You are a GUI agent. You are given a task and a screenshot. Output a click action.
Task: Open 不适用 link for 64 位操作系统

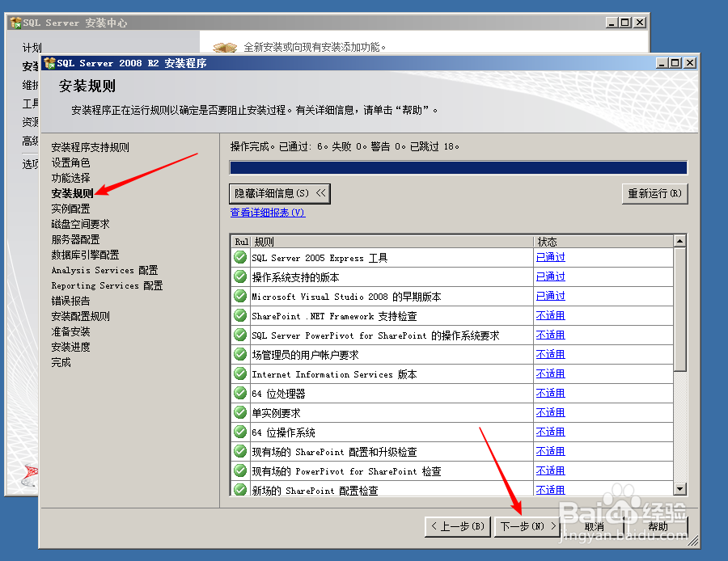[x=551, y=432]
